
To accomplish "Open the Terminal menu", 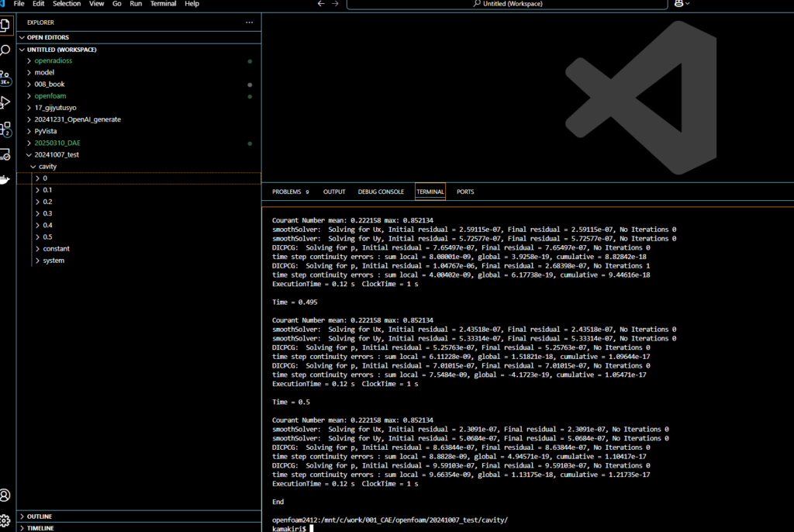I will coord(163,4).
